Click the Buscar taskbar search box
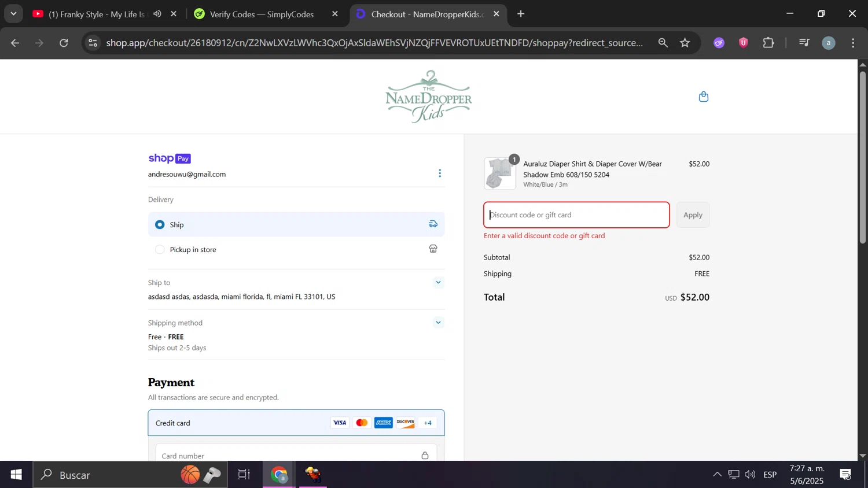 (x=130, y=475)
